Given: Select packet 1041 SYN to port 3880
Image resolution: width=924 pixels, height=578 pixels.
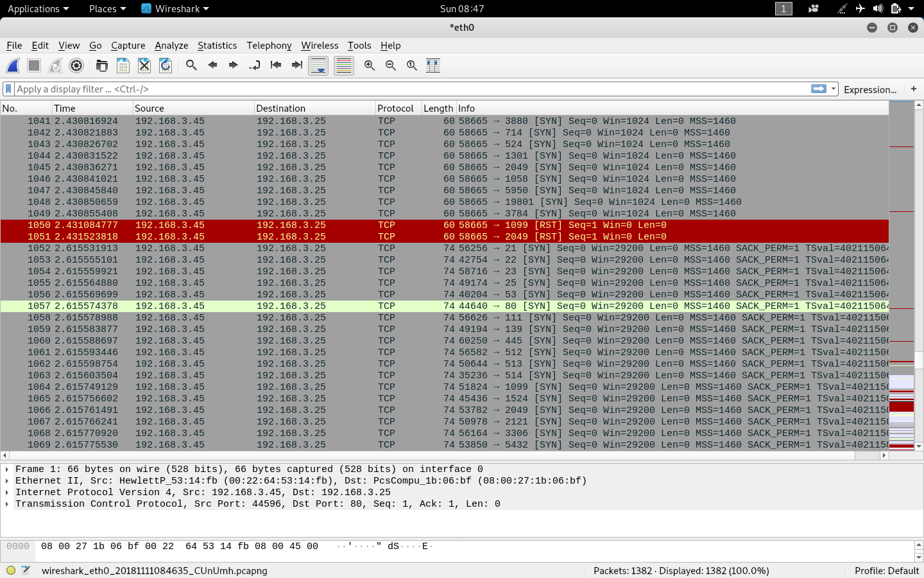Looking at the screenshot, I should click(444, 121).
